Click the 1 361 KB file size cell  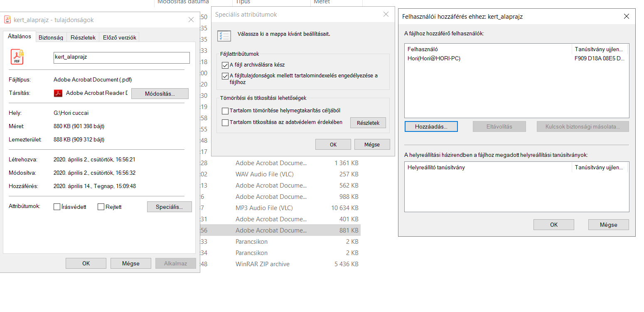(347, 163)
